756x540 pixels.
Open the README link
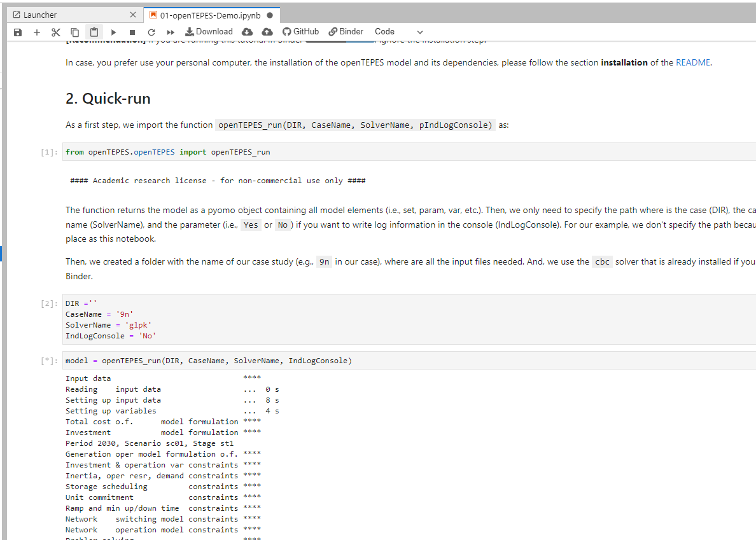click(693, 62)
